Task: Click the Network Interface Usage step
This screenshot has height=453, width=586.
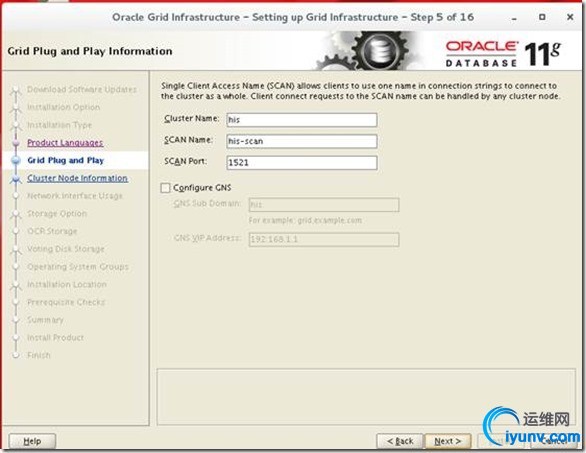Action: pos(75,196)
